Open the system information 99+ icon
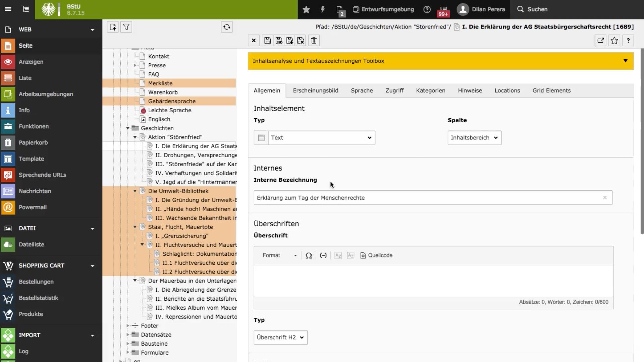 point(443,11)
